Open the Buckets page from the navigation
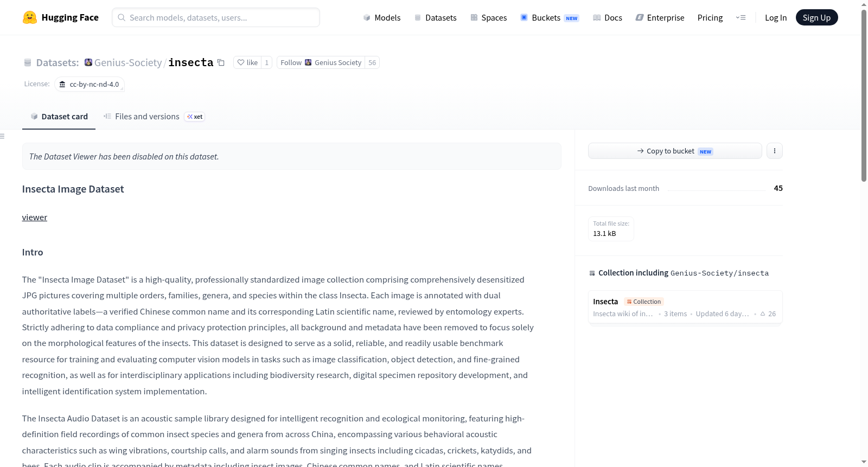 tap(550, 17)
